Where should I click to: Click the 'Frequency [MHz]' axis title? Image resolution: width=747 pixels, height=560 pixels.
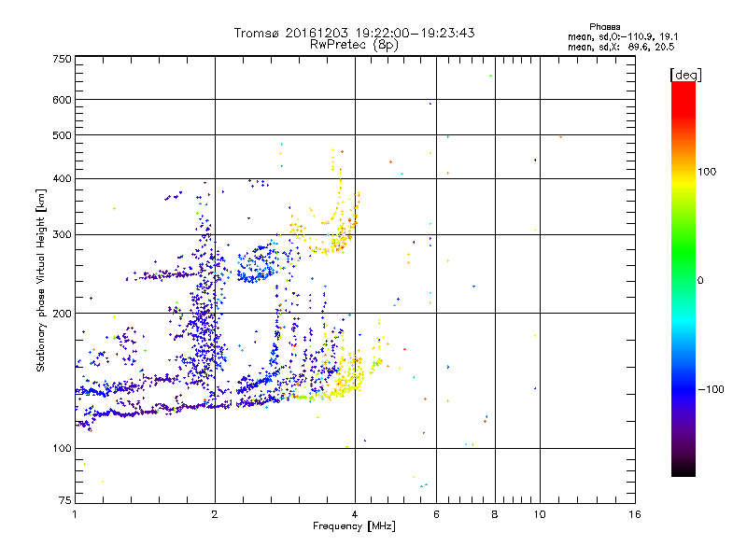point(354,526)
